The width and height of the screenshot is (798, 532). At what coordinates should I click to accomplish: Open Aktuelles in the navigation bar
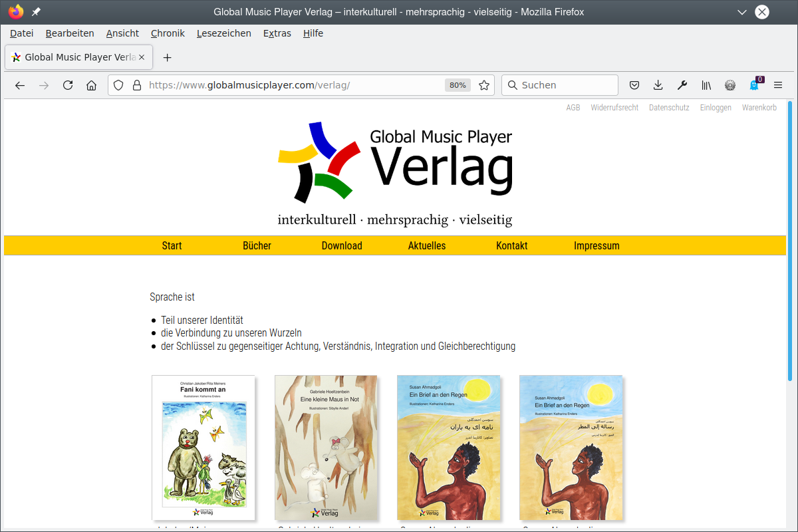click(x=427, y=245)
